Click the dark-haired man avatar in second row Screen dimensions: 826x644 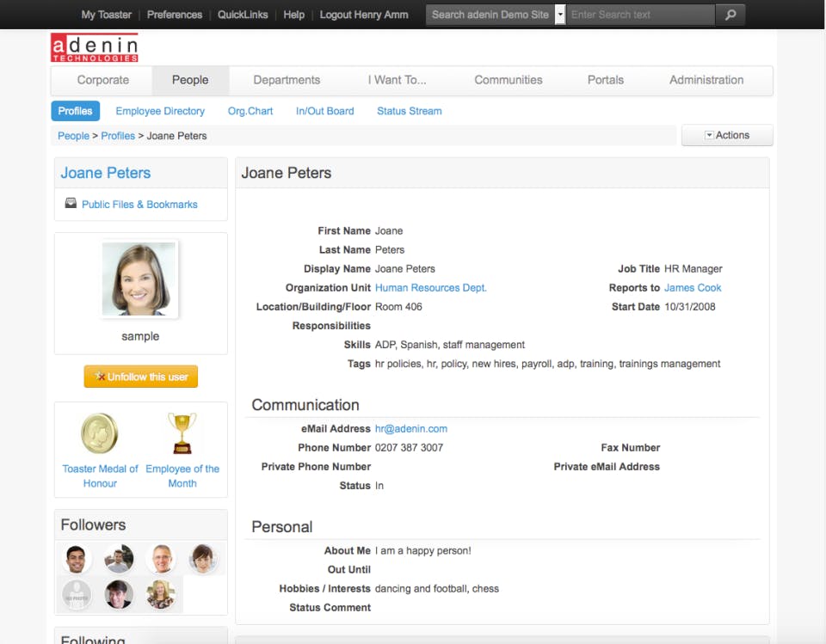point(119,595)
